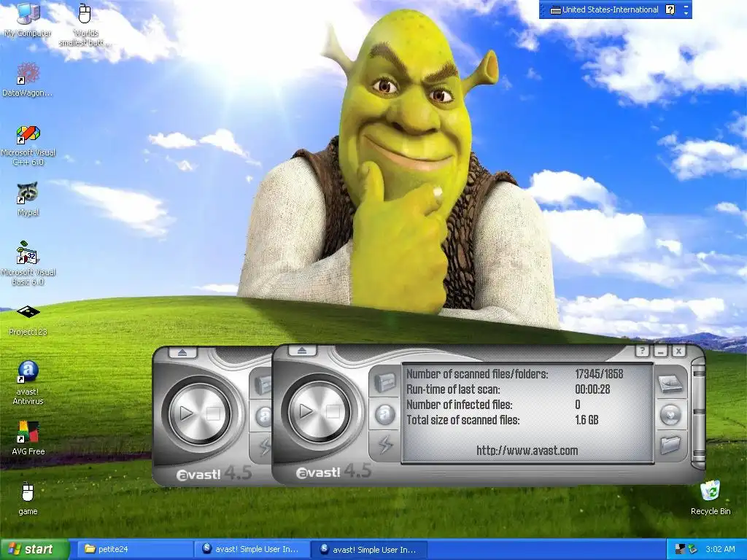The width and height of the screenshot is (747, 560).
Task: Open eject menu button of back avast! window
Action: tap(183, 353)
